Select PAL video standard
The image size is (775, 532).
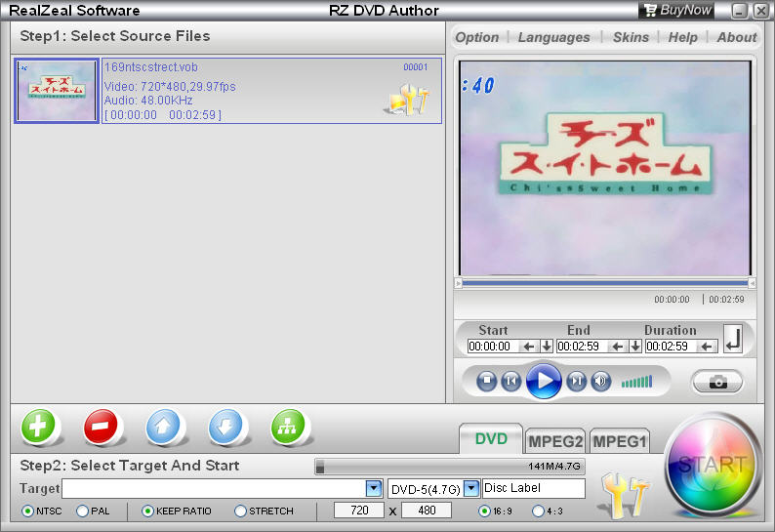pyautogui.click(x=83, y=511)
